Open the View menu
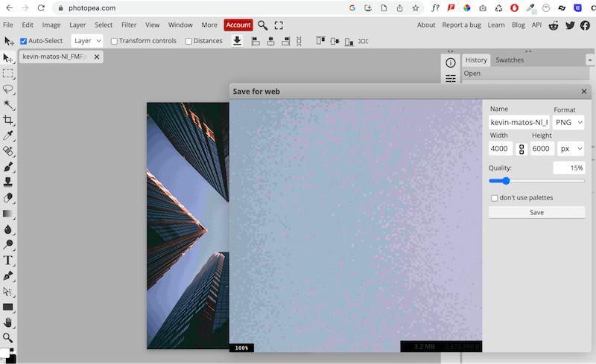Screen dimensions: 596x364 click(x=152, y=25)
